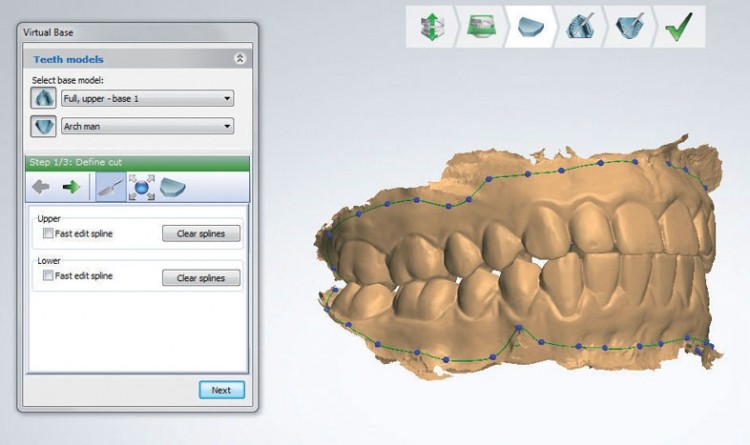Click the 'Select base model:' label
Viewport: 750px width, 445px height.
tap(67, 80)
